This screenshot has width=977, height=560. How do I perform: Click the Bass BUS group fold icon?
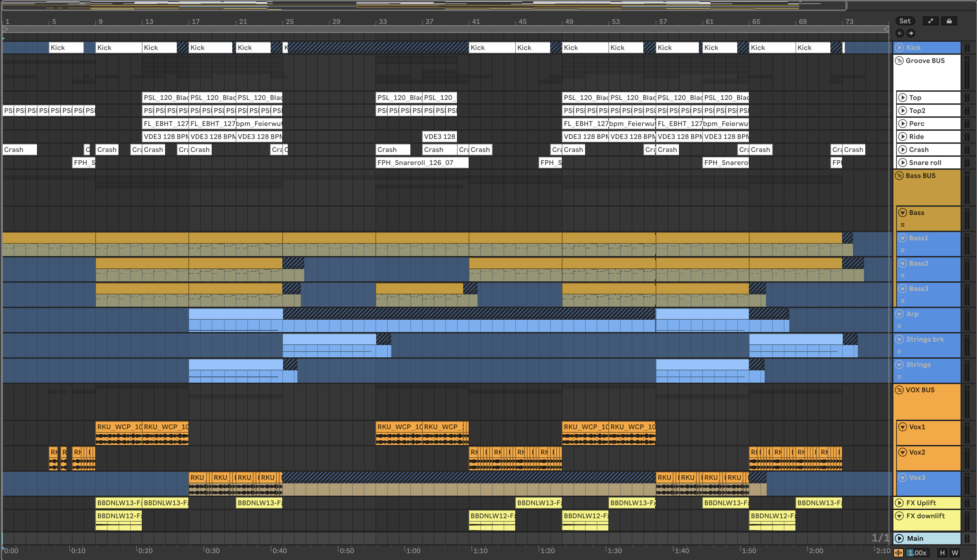(899, 176)
